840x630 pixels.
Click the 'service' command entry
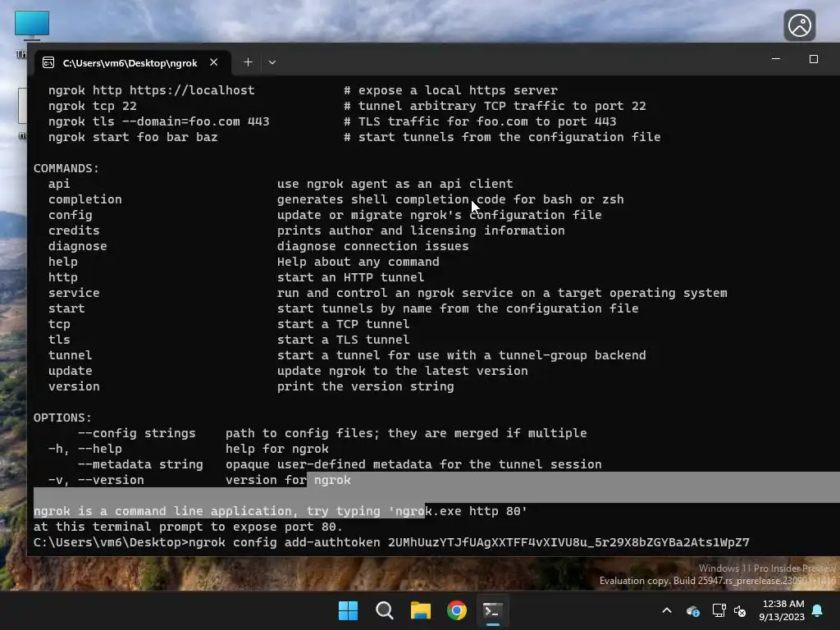click(74, 293)
